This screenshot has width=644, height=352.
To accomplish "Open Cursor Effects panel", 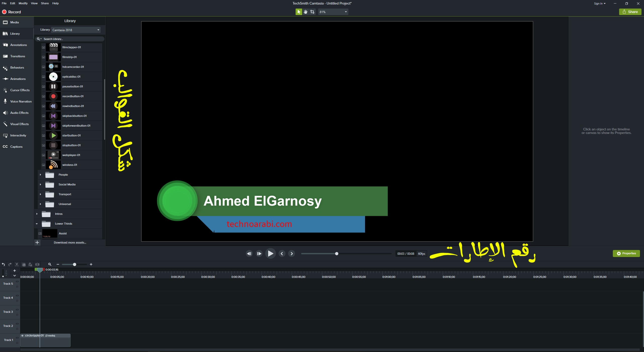I will click(x=17, y=90).
